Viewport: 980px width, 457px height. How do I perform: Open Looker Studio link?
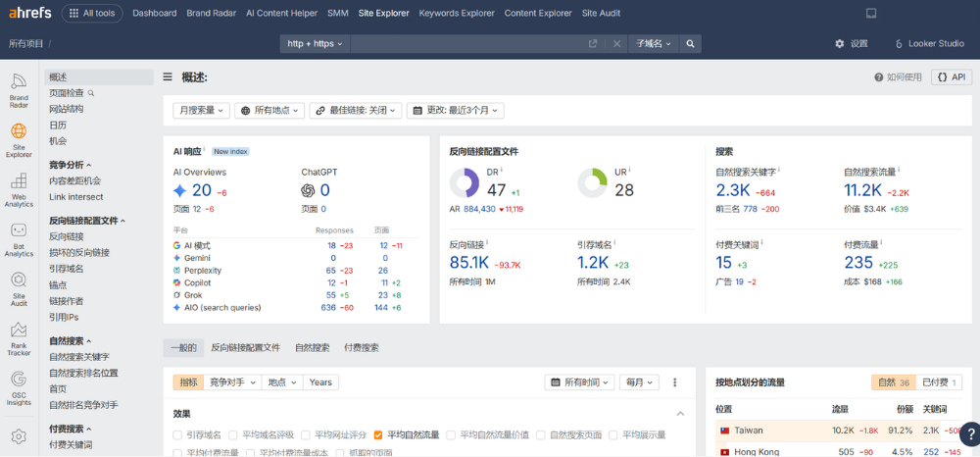(x=929, y=44)
